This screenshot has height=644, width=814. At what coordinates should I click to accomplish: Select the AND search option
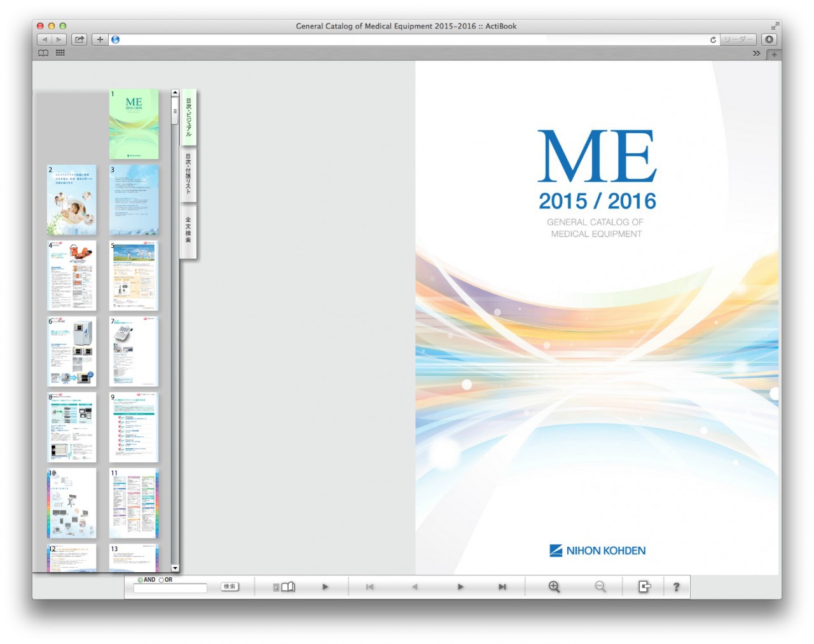pos(141,580)
